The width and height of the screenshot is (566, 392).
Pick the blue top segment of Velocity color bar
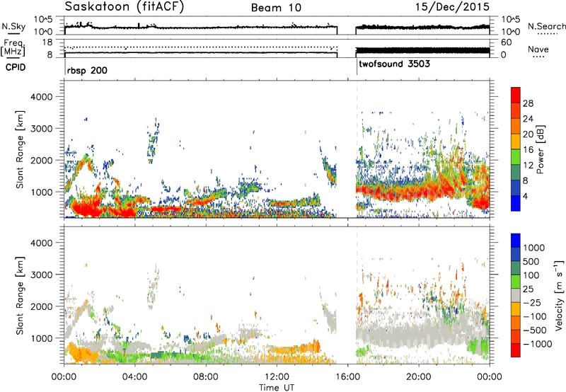point(516,240)
